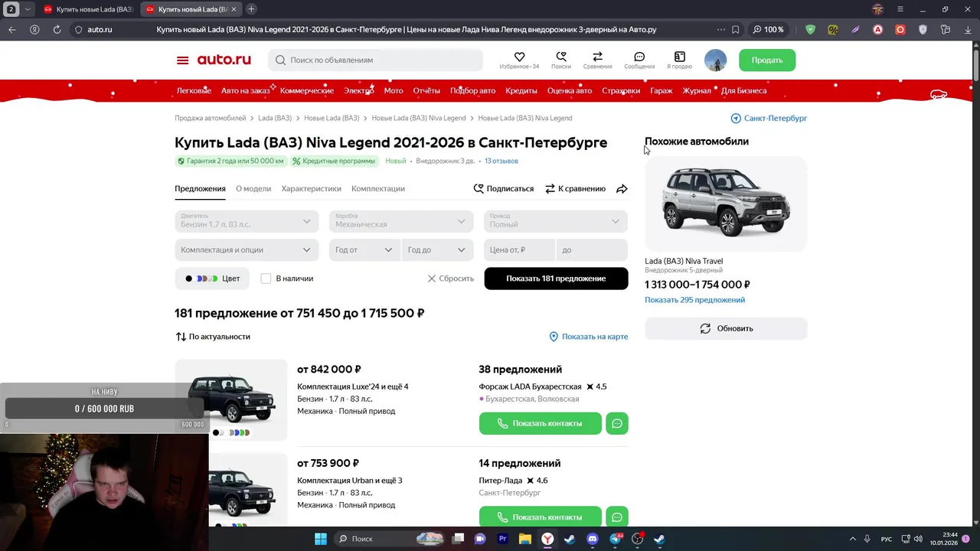
Task: Open Год до dropdown
Action: (437, 249)
